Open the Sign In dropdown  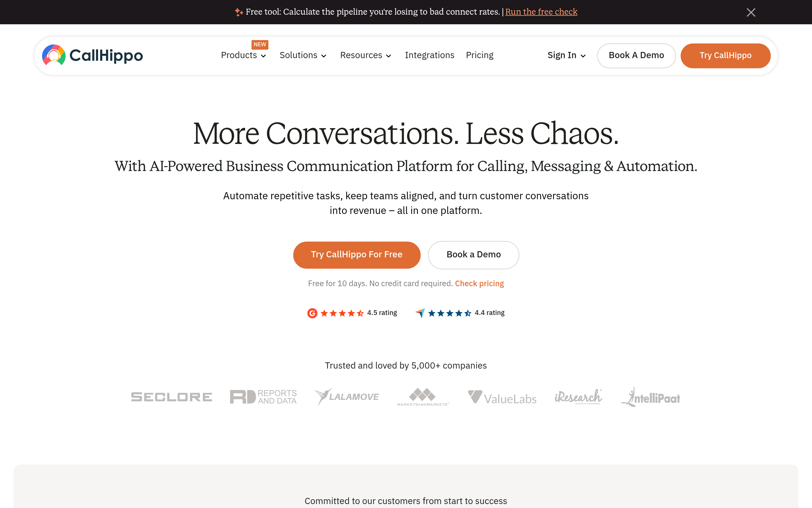tap(567, 55)
